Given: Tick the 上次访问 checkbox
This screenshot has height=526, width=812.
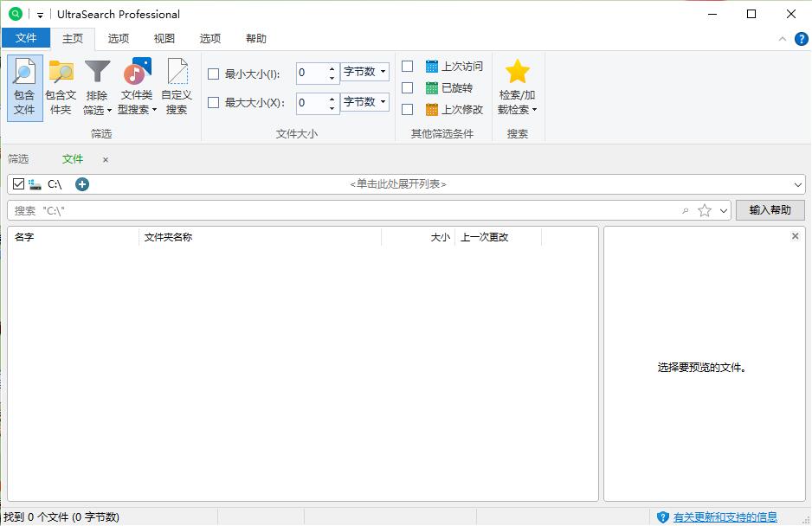Looking at the screenshot, I should [x=408, y=67].
